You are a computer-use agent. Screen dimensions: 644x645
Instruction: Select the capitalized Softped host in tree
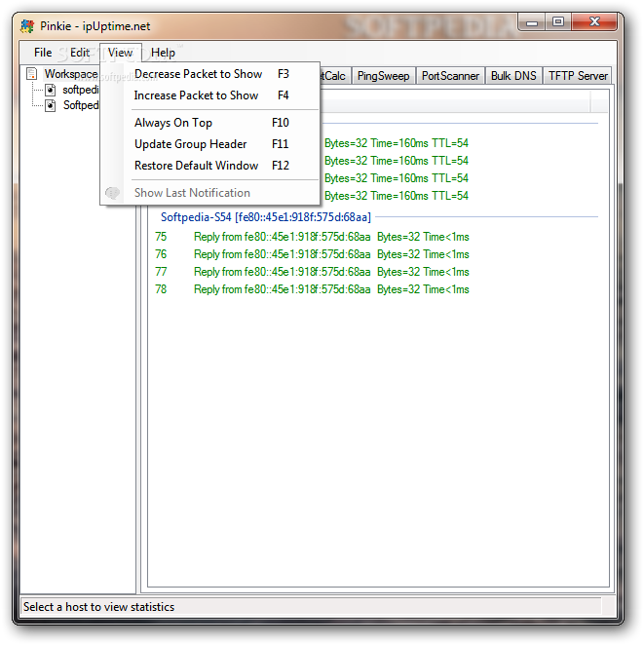[81, 105]
